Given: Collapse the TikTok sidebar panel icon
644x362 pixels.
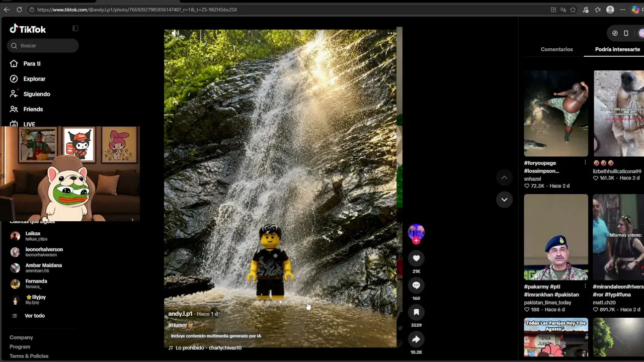Looking at the screenshot, I should coord(75,29).
